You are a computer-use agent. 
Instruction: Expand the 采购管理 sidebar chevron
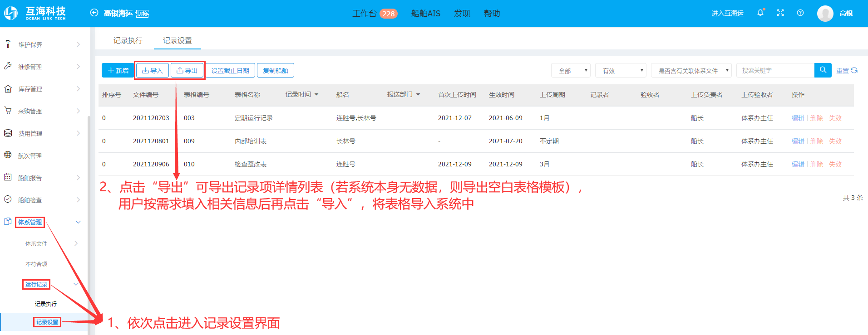tap(78, 111)
